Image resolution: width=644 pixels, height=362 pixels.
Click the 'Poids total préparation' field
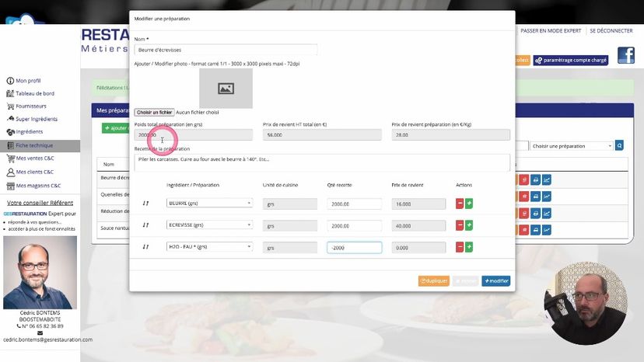pos(194,134)
